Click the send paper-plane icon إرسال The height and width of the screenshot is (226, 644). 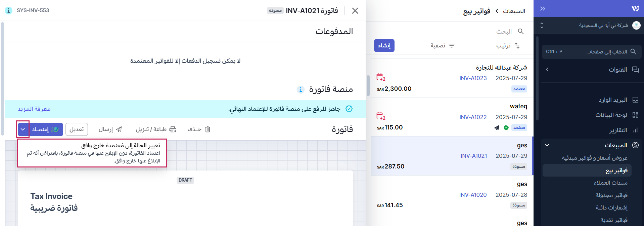point(119,129)
